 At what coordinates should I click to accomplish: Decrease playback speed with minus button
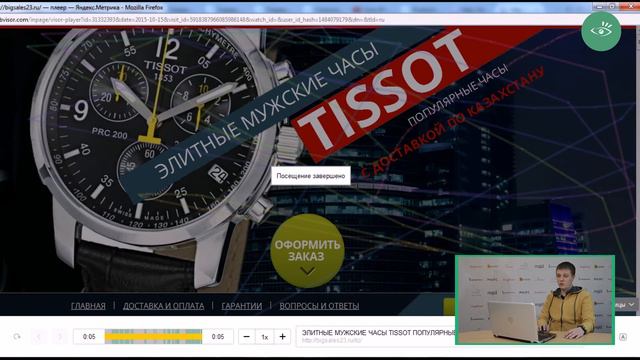pyautogui.click(x=247, y=337)
